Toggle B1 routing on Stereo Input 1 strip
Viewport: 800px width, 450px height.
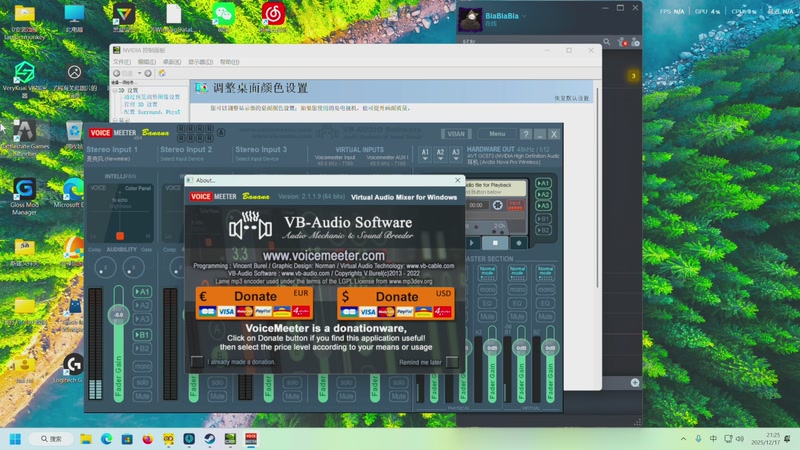coord(142,335)
